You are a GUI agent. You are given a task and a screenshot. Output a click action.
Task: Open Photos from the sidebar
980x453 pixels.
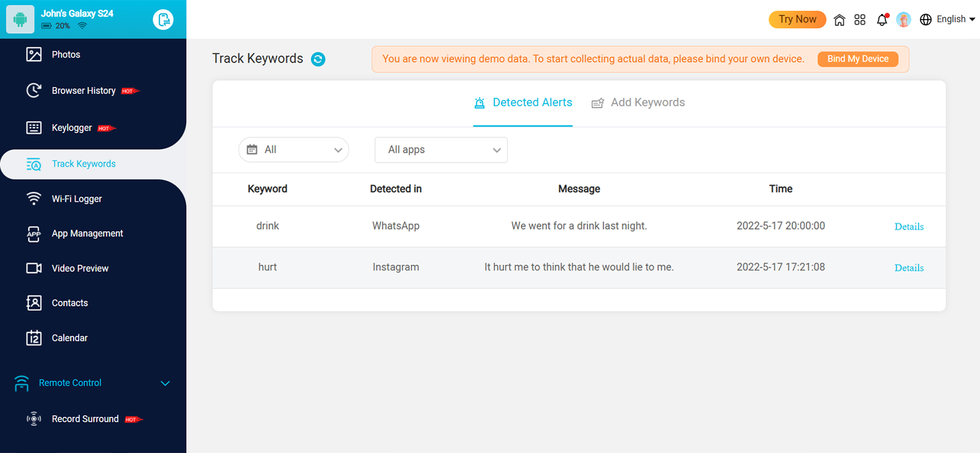pyautogui.click(x=66, y=55)
